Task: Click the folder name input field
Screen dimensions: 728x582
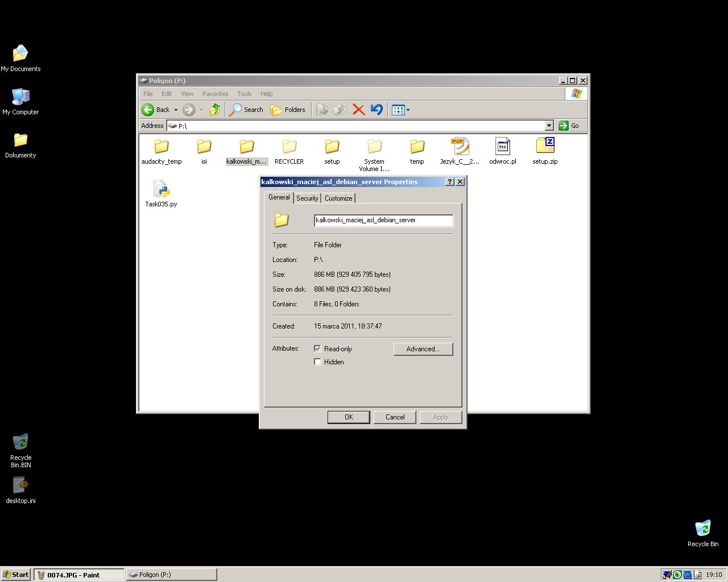Action: pyautogui.click(x=383, y=221)
